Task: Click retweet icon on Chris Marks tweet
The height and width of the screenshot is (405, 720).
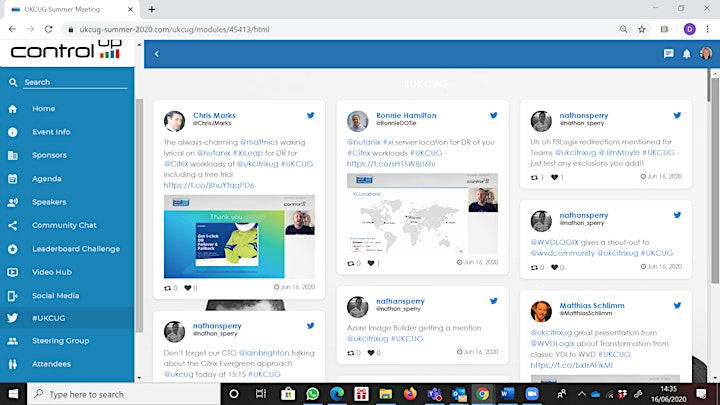Action: click(168, 288)
